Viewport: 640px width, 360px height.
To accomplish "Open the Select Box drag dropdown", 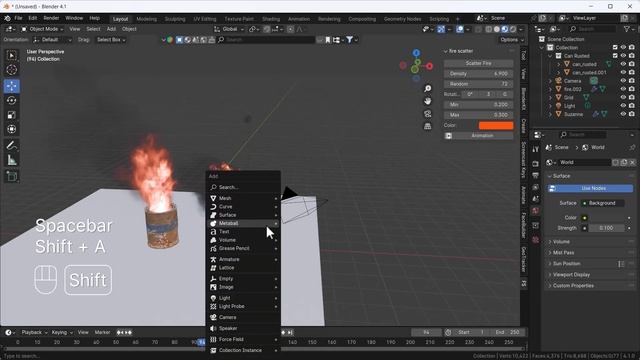I will coord(111,40).
